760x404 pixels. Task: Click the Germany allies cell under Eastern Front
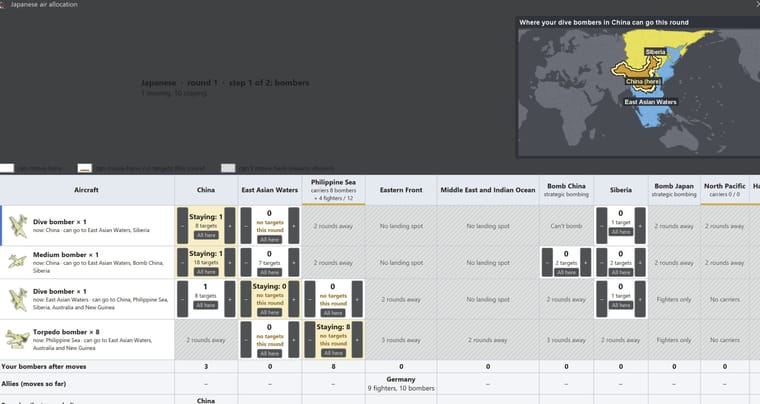click(401, 384)
